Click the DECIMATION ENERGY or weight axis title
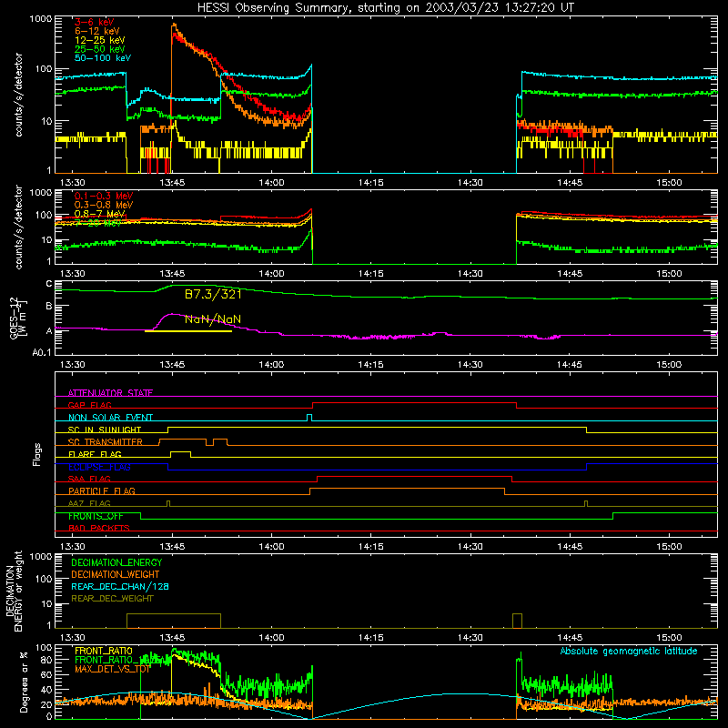 (14, 591)
